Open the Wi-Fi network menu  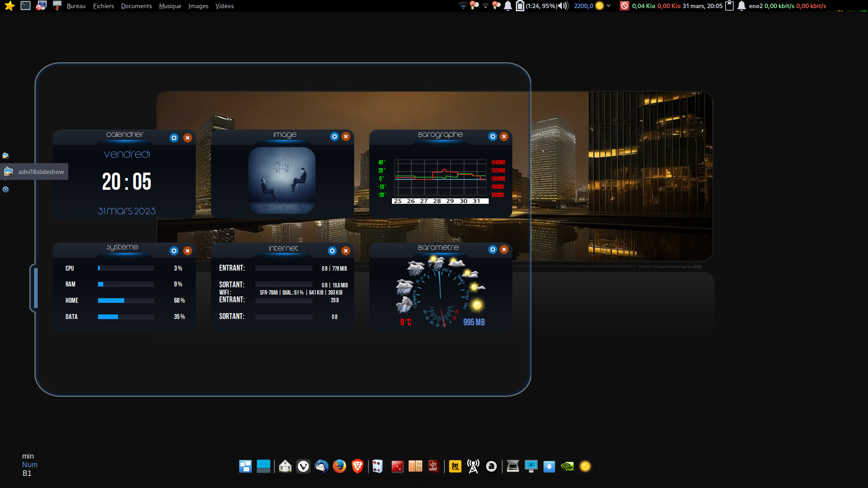463,6
